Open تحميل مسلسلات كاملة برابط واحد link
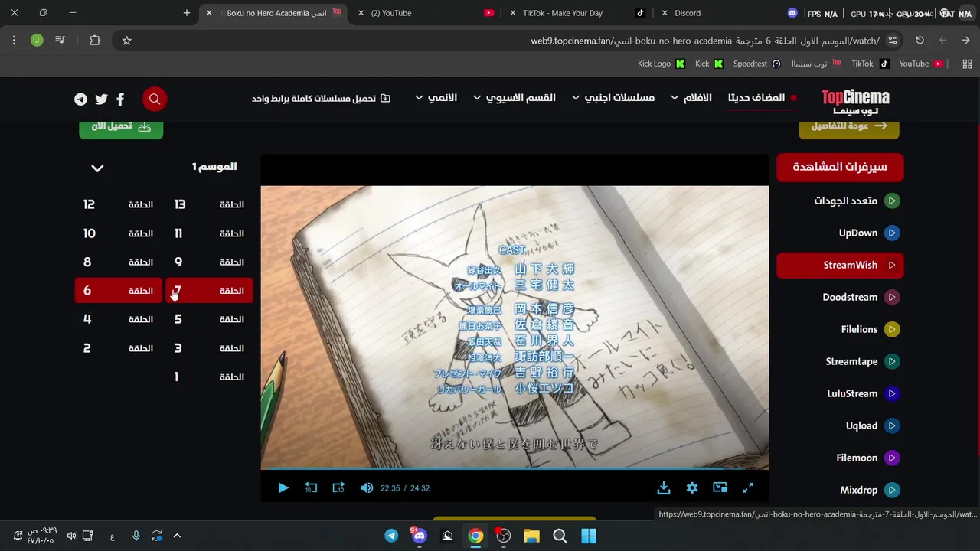This screenshot has width=980, height=551. 321,99
